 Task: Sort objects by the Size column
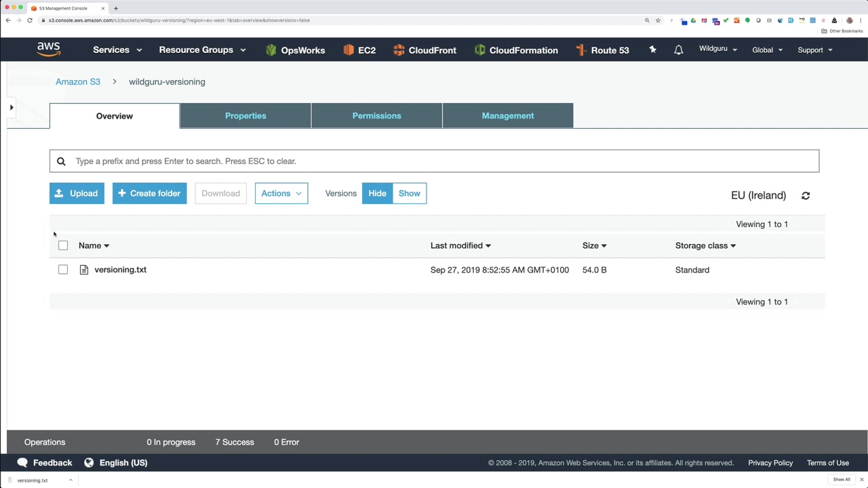pos(595,245)
